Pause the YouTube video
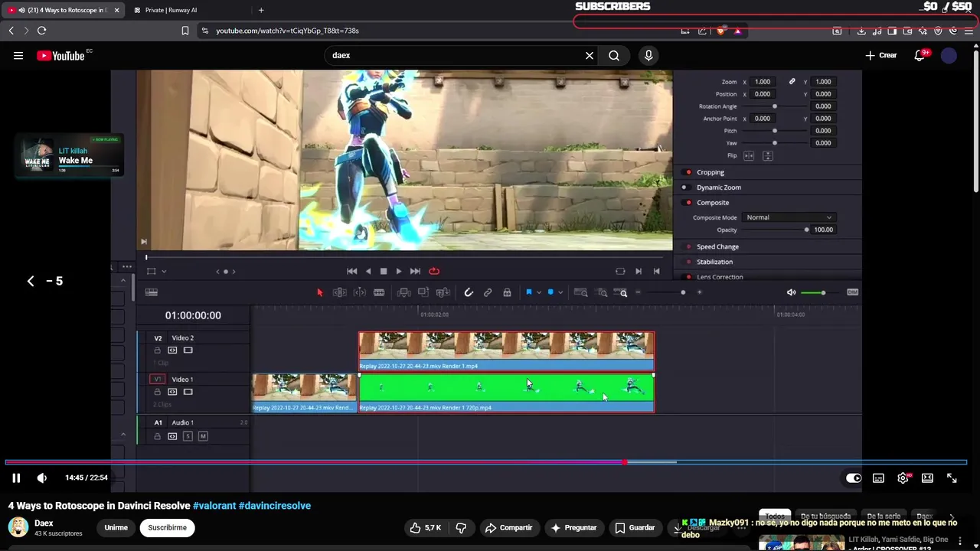 point(15,478)
